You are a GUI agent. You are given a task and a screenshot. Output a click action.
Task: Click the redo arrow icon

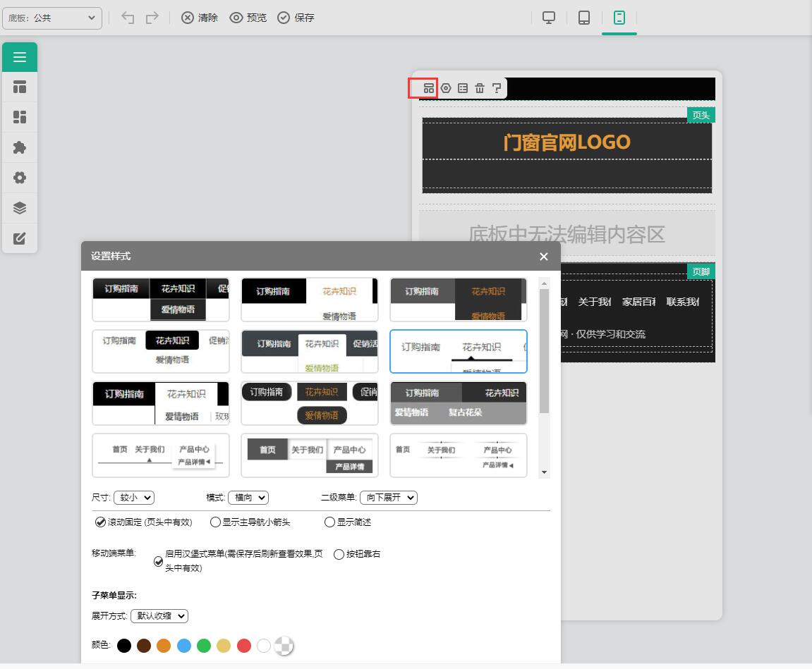[x=152, y=18]
